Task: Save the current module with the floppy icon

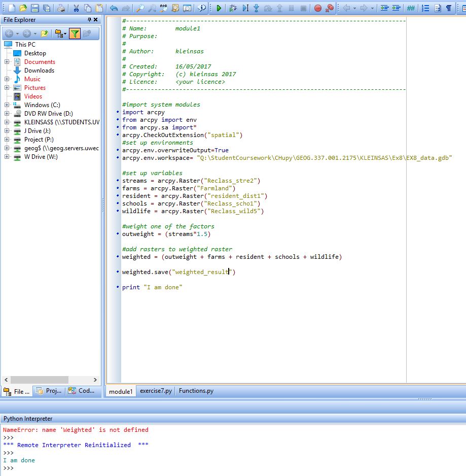Action: pyautogui.click(x=35, y=8)
